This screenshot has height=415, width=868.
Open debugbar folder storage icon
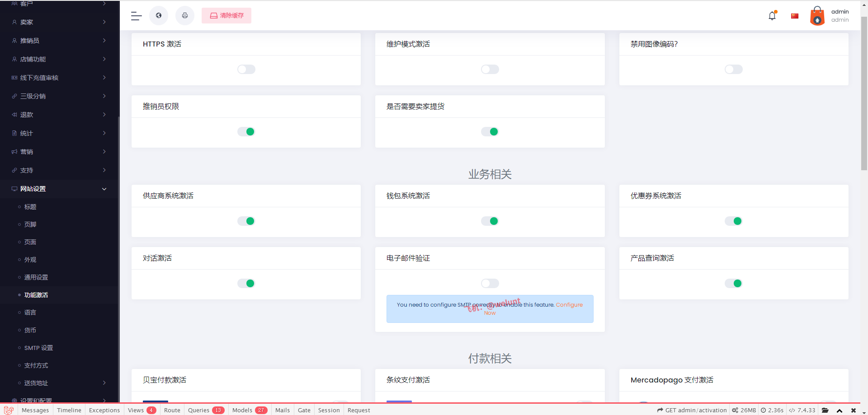(825, 410)
